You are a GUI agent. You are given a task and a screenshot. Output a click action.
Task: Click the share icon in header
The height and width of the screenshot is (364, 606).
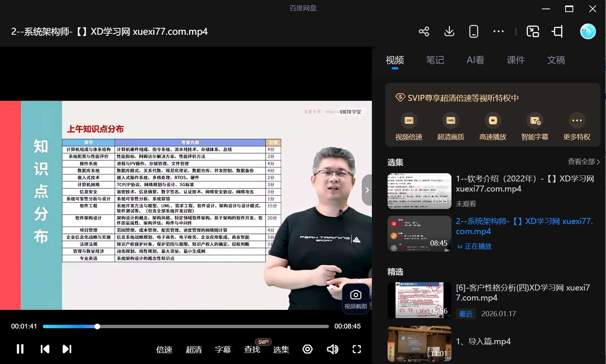click(424, 32)
